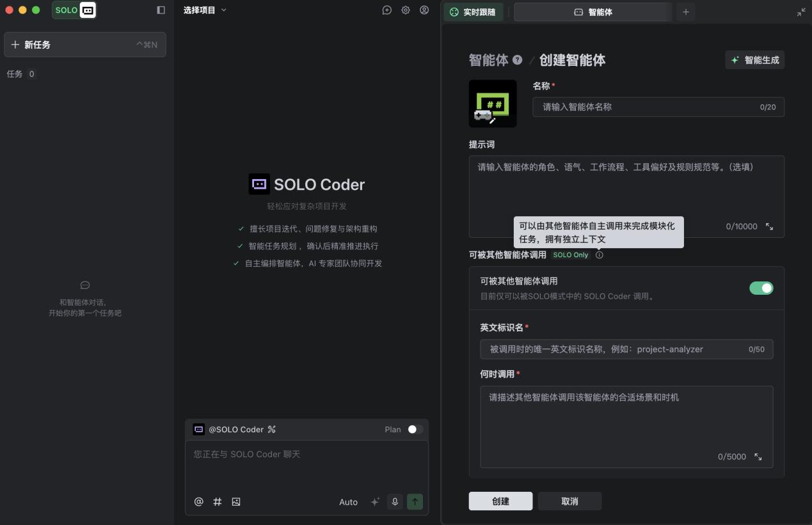Open a new tab with the plus icon
812x525 pixels.
[x=685, y=12]
